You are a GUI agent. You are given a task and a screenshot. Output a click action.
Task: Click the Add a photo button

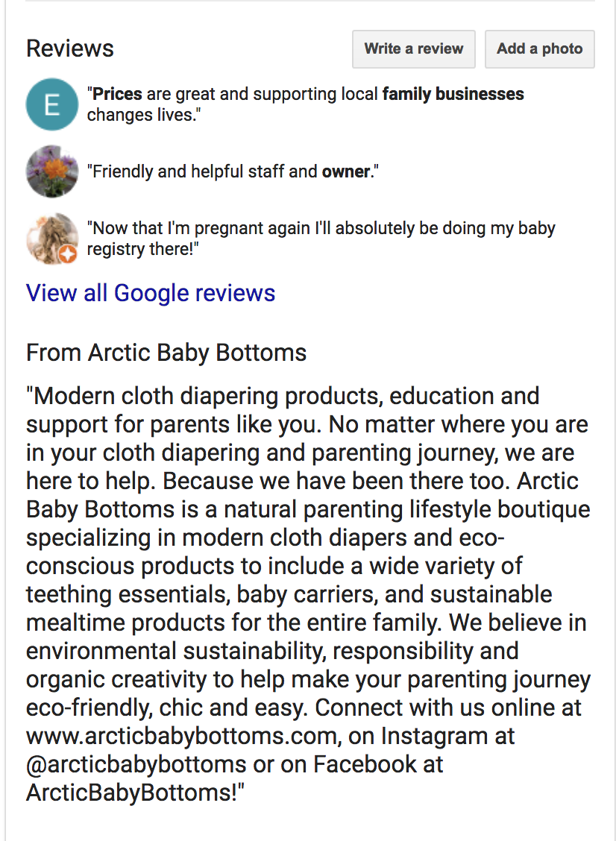click(x=540, y=48)
